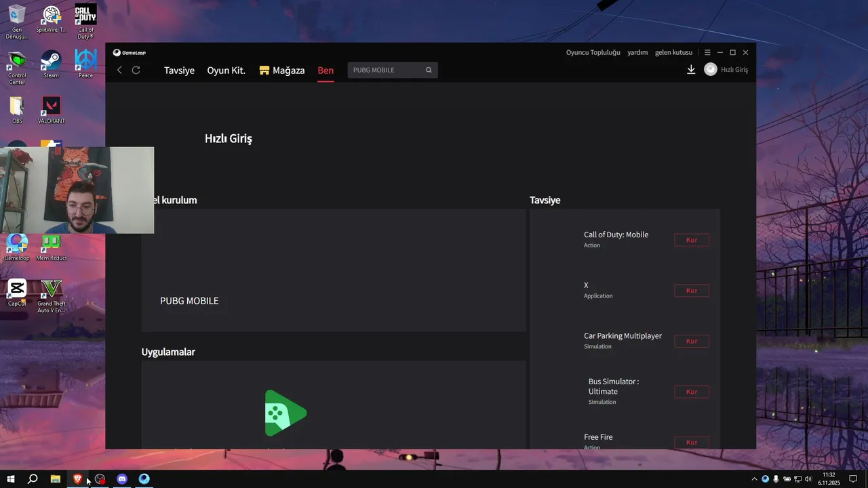Open the PUBG MOBILE game card
Viewport: 868px width, 488px height.
point(334,270)
